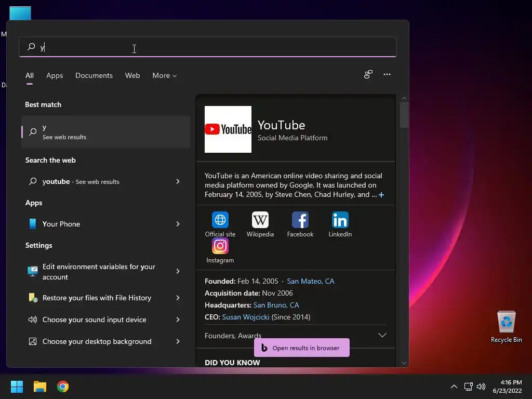Viewport: 532px width, 399px height.
Task: Click the YouTube logo thumbnail
Action: coord(228,129)
